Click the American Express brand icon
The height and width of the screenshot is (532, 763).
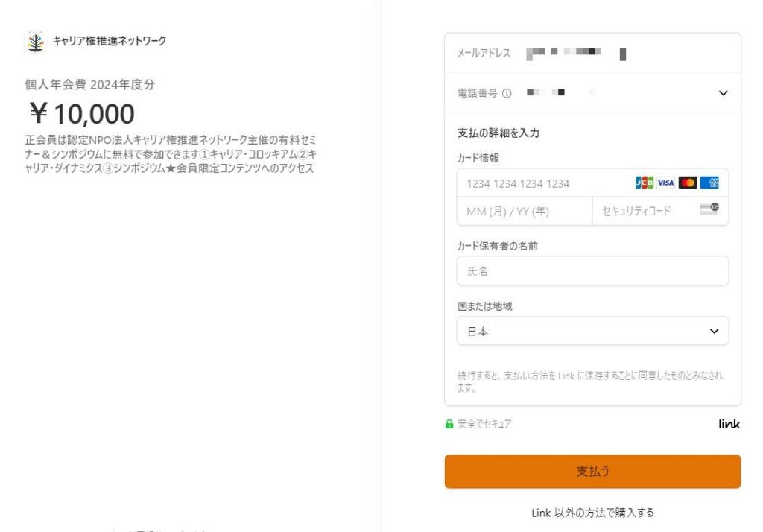coord(709,183)
